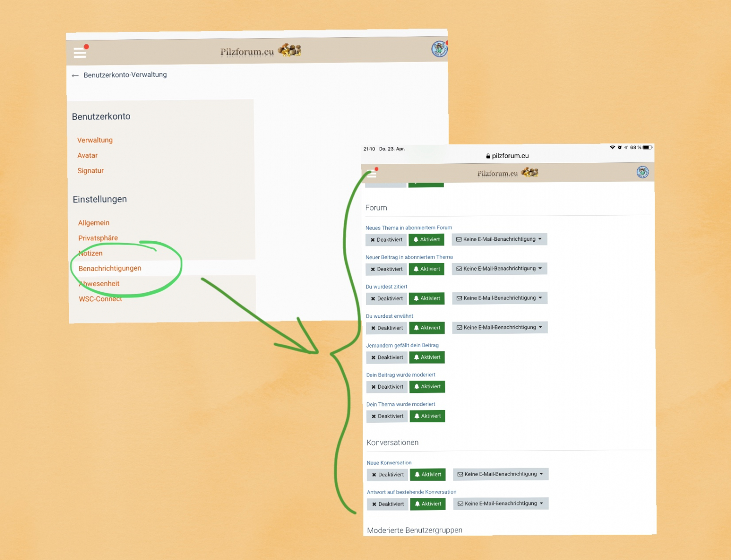Screen dimensions: 731x560
Task: Click back arrow beside Benutzerkonto-Verwaltung
Action: click(x=75, y=76)
